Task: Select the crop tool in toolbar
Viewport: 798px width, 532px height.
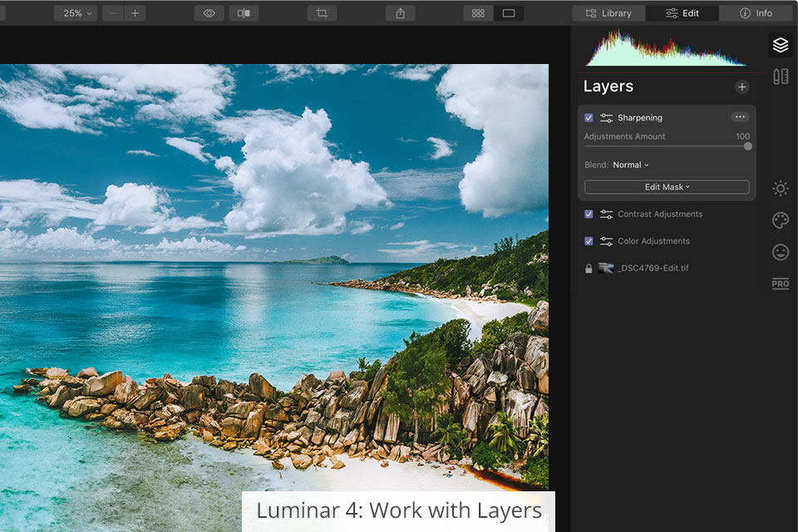Action: tap(322, 13)
